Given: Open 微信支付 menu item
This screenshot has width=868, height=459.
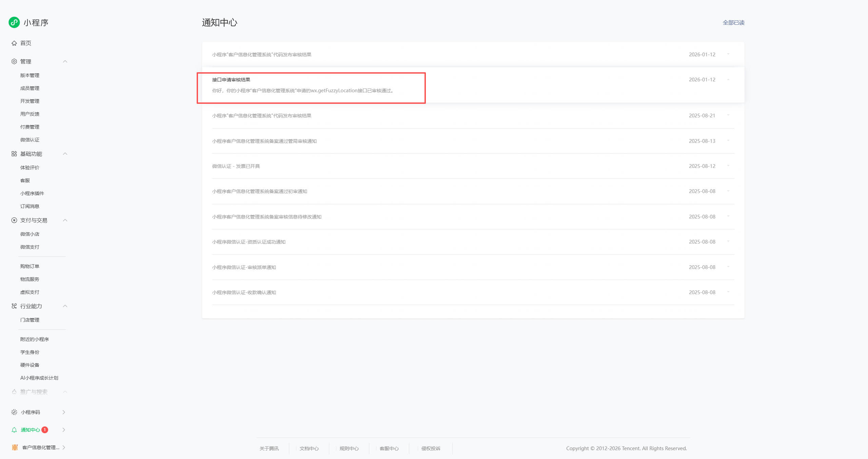Looking at the screenshot, I should tap(30, 247).
